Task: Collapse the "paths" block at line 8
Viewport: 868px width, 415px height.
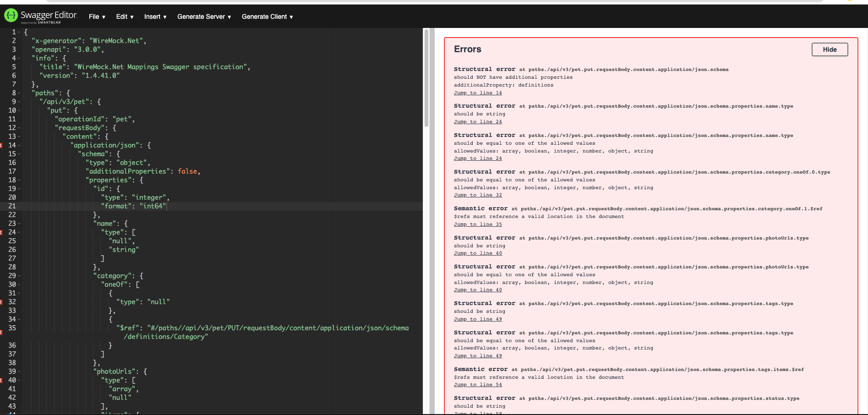Action: tap(19, 93)
